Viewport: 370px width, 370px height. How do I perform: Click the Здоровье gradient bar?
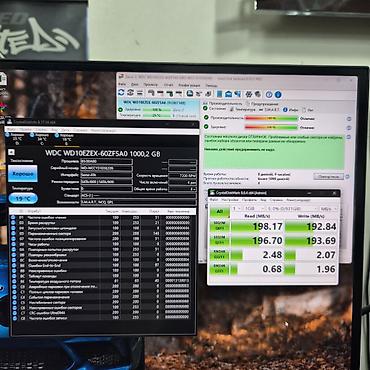[271, 127]
